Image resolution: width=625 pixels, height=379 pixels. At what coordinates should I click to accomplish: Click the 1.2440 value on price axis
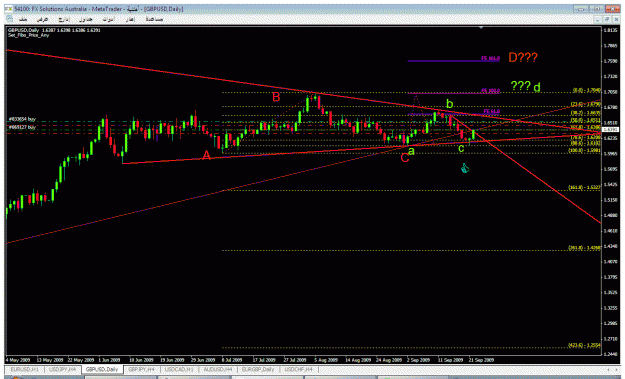point(610,353)
